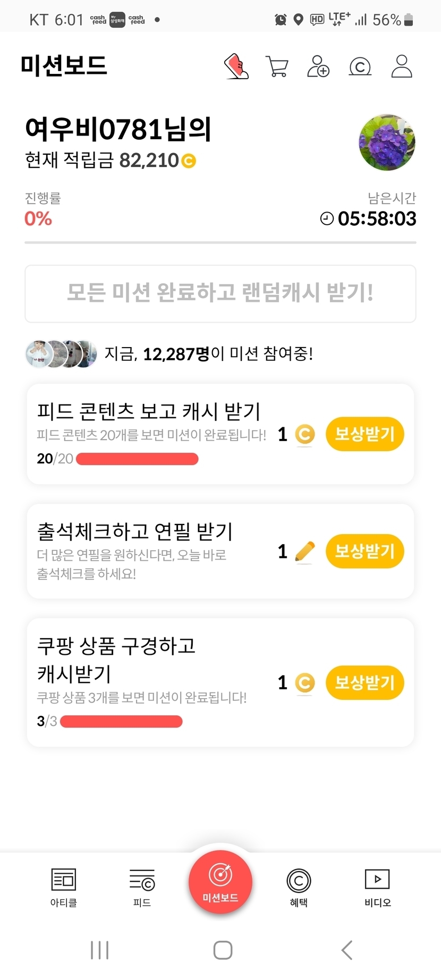441x980 pixels.
Task: Open the 혜택 tab
Action: pos(299,886)
